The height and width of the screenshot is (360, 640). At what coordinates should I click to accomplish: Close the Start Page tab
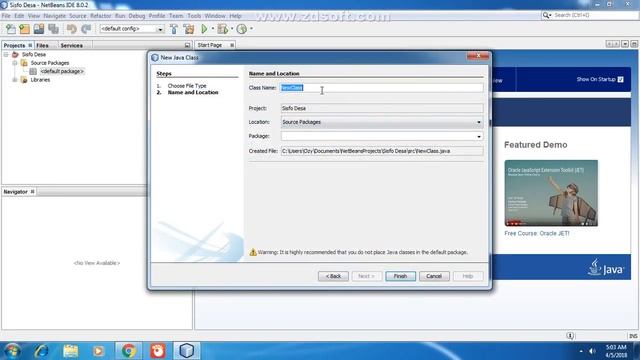(232, 45)
